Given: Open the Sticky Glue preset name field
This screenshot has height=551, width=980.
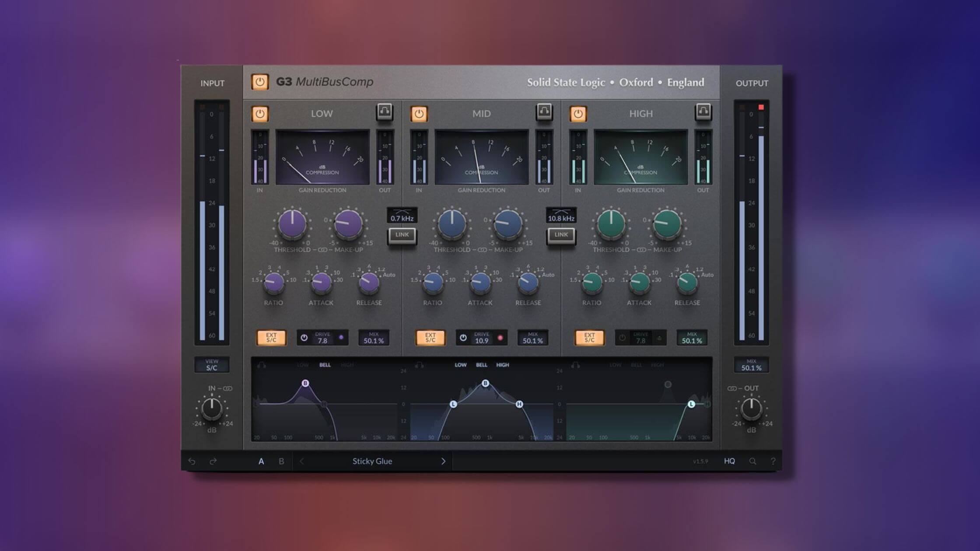Looking at the screenshot, I should (x=372, y=461).
